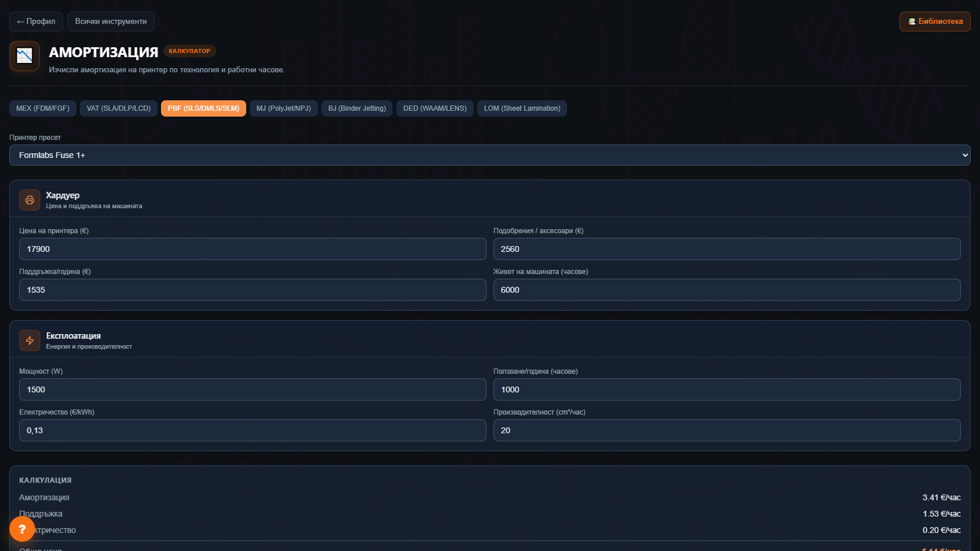Choose the BJ (Binder Jetting) tab

click(357, 108)
